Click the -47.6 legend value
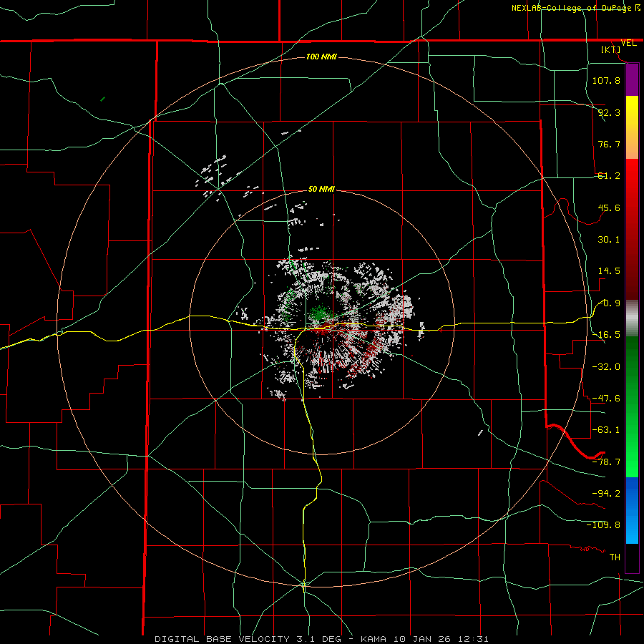This screenshot has width=644, height=644. click(606, 399)
